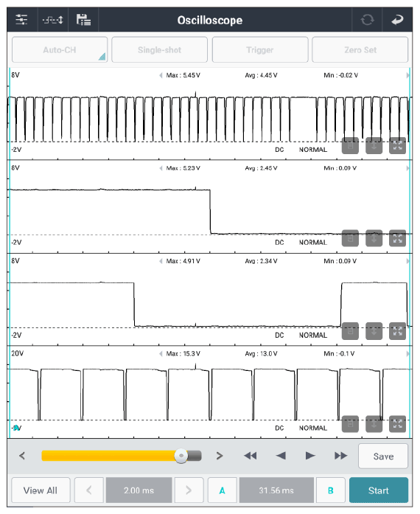Open the saved records list icon
The image size is (420, 514).
pos(83,20)
